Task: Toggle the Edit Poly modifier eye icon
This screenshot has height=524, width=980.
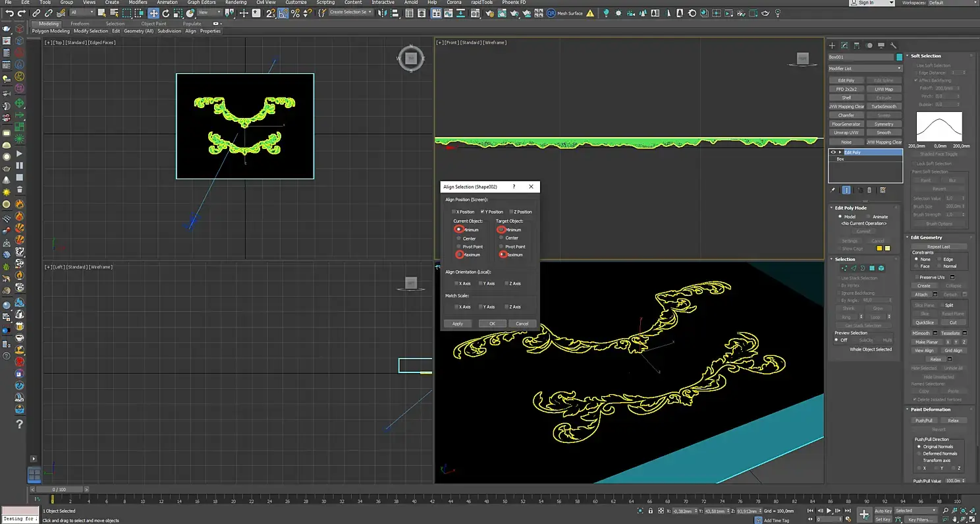Action: pos(833,152)
